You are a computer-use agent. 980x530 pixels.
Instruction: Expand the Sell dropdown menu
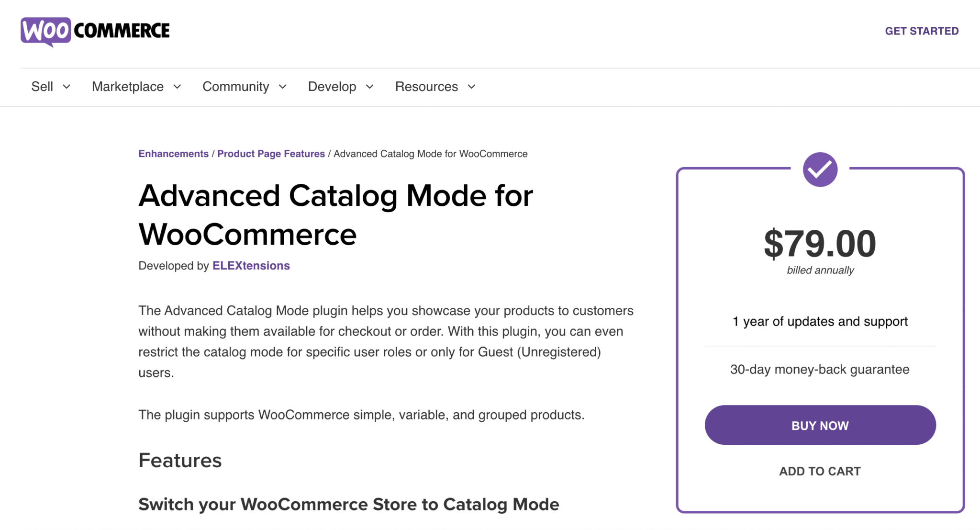point(50,87)
